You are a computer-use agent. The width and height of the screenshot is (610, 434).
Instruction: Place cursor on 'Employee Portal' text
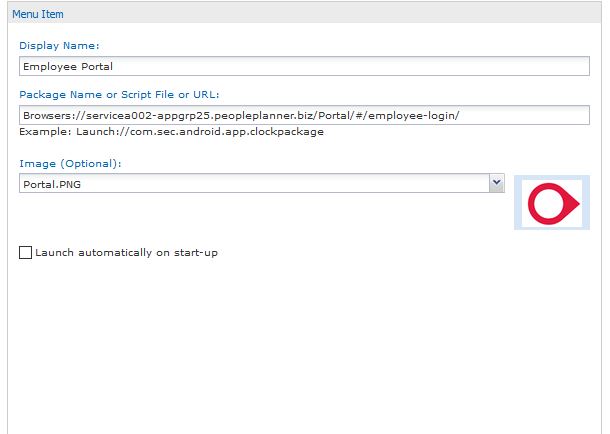(x=68, y=66)
